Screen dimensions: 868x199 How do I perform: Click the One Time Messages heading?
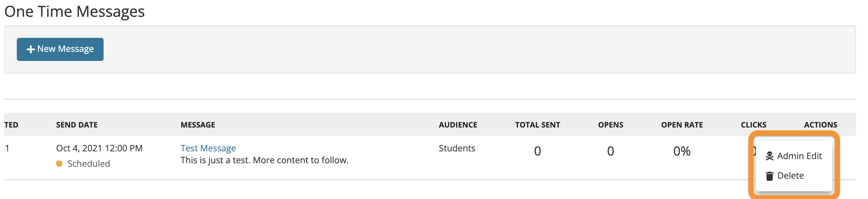75,12
